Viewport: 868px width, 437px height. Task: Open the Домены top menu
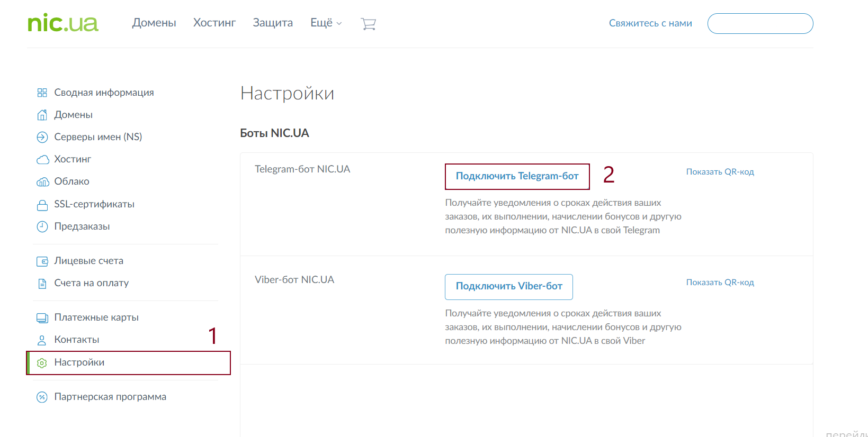(x=154, y=23)
